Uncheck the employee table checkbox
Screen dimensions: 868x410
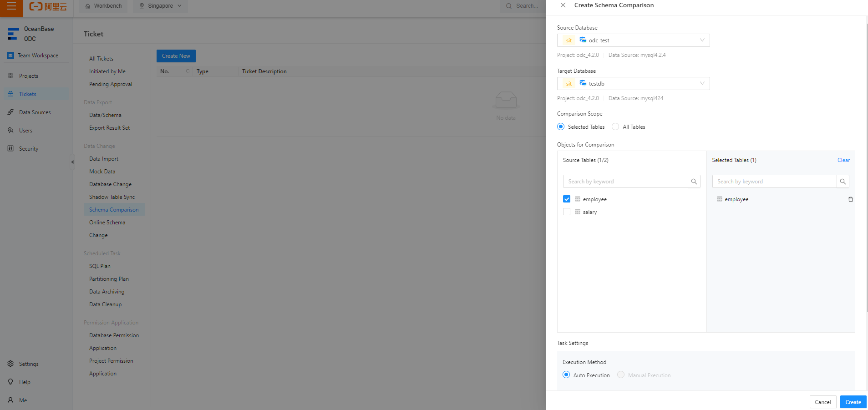coord(566,199)
